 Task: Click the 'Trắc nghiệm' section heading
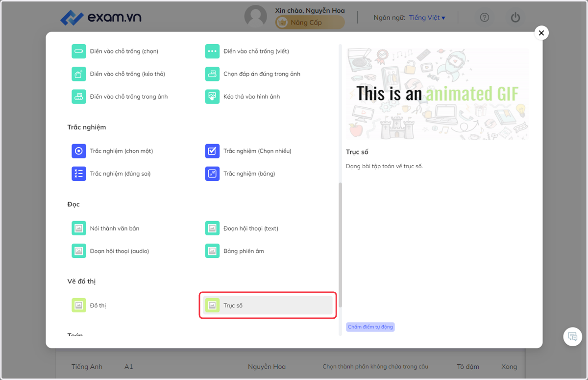(87, 127)
